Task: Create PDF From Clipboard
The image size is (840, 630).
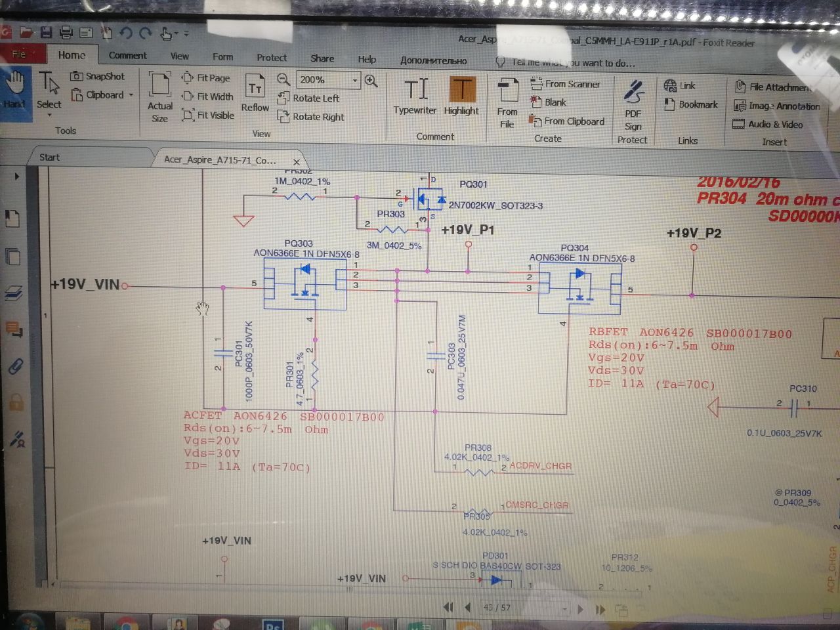Action: [567, 121]
